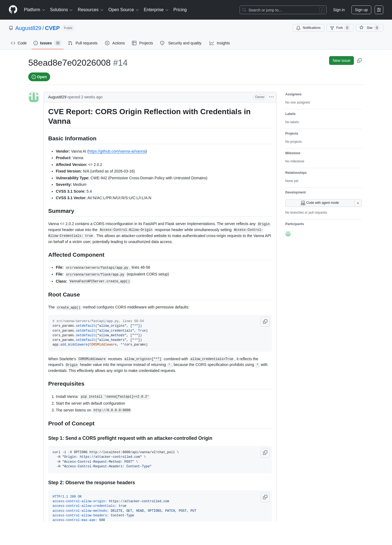Copy the issue link using the icon beside New issue
This screenshot has height=545, width=392.
359,60
